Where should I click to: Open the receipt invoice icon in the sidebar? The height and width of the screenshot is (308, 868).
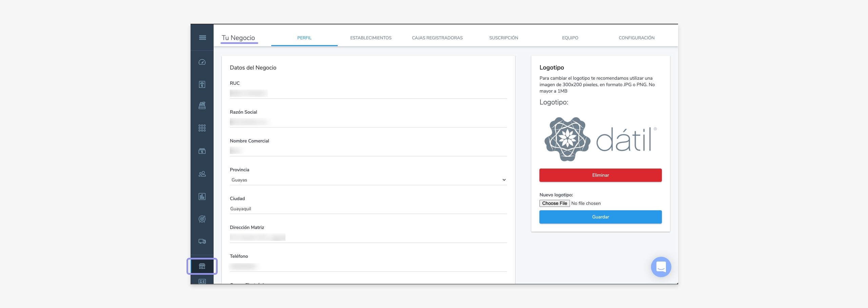(x=202, y=84)
